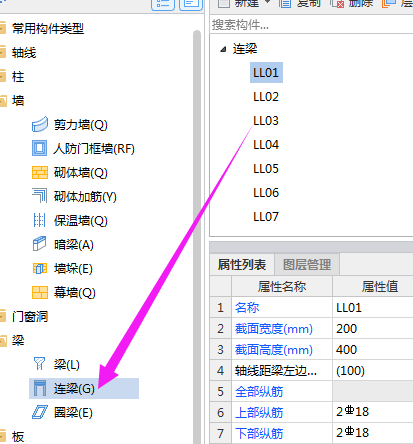Click the empty 全部纵筋 value cell
413x444 pixels.
click(373, 391)
